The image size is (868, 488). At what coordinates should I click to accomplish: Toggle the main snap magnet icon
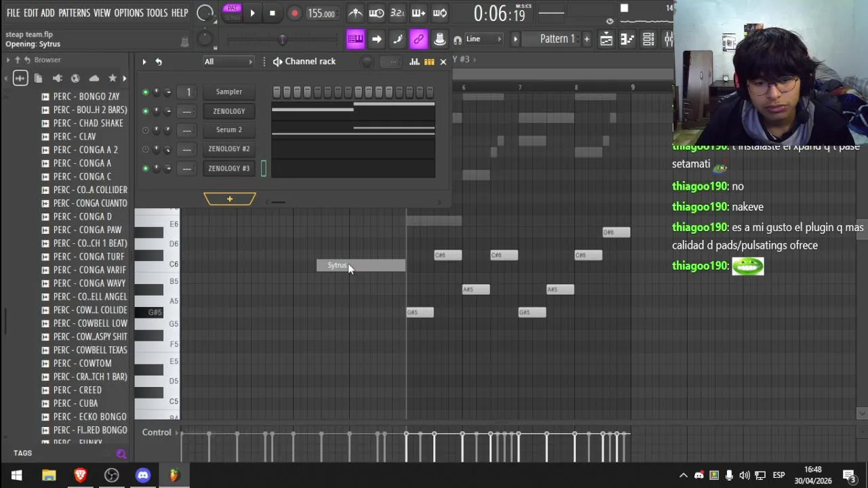click(458, 39)
